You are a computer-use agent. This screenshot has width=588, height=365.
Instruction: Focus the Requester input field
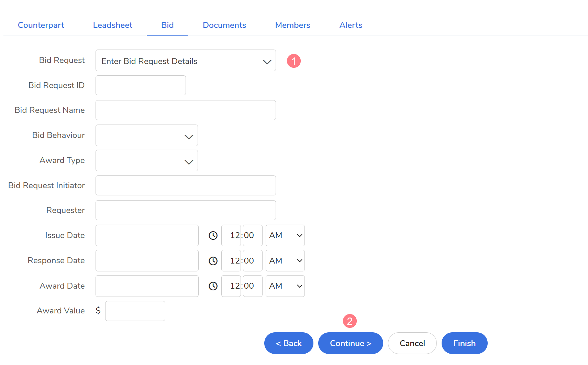tap(186, 210)
